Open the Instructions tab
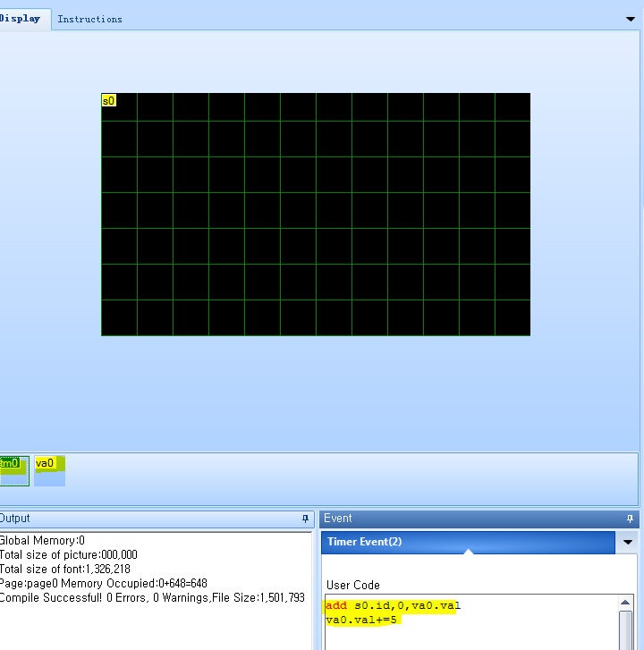 89,19
